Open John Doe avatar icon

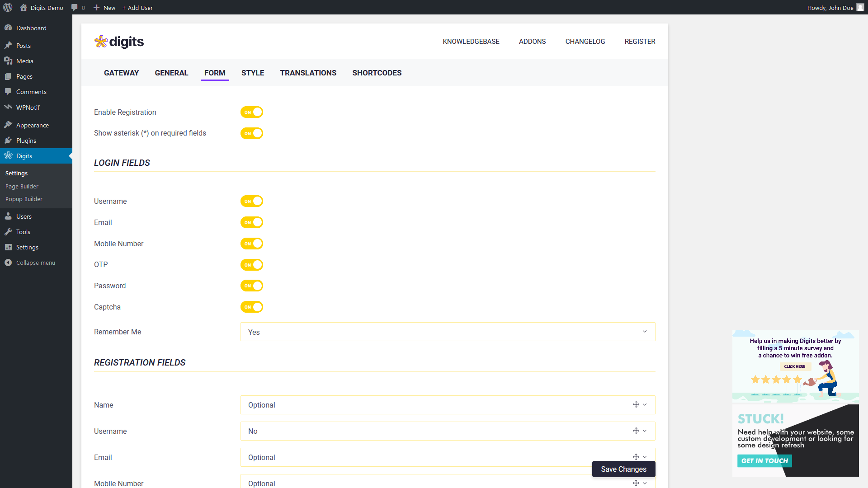(x=860, y=7)
